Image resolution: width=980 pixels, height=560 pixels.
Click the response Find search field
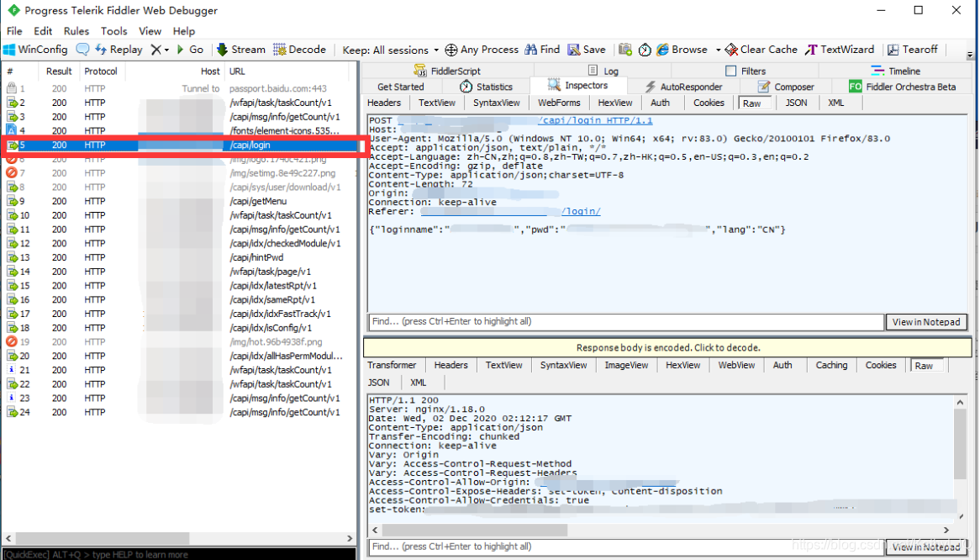(626, 547)
